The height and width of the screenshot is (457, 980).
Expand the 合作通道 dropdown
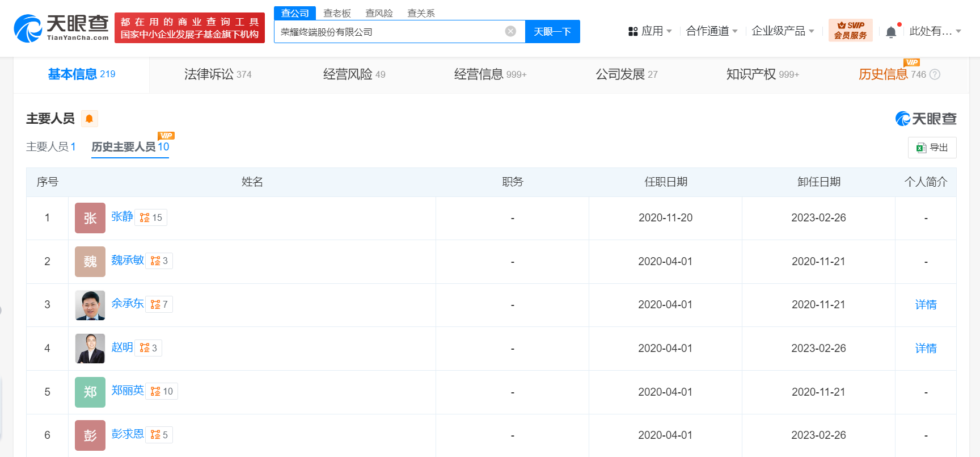pos(711,31)
